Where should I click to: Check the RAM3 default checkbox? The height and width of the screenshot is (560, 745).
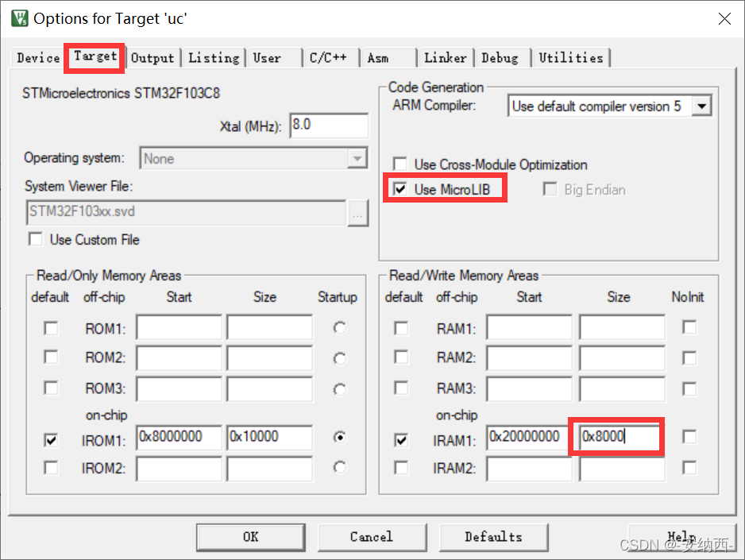[401, 388]
